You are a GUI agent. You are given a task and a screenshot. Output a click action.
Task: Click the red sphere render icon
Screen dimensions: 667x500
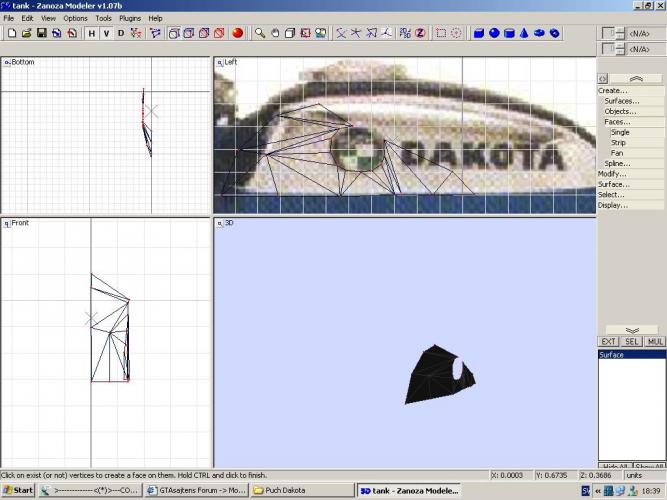pyautogui.click(x=238, y=33)
